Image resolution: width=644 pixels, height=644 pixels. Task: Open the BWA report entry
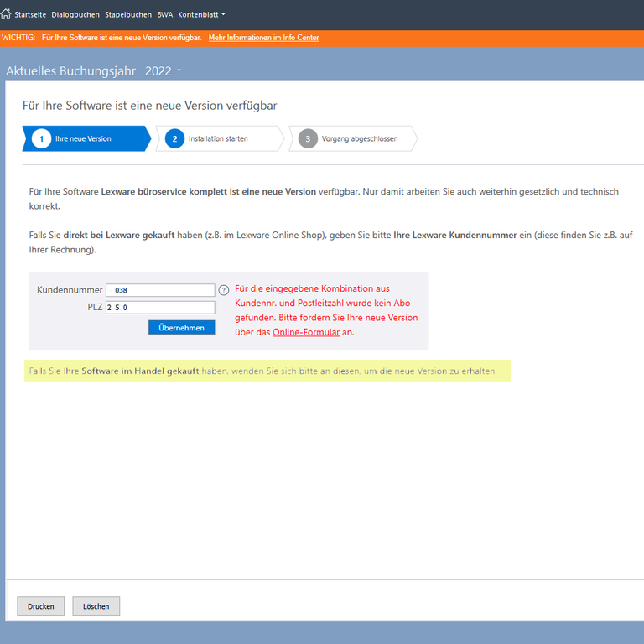[x=164, y=15]
